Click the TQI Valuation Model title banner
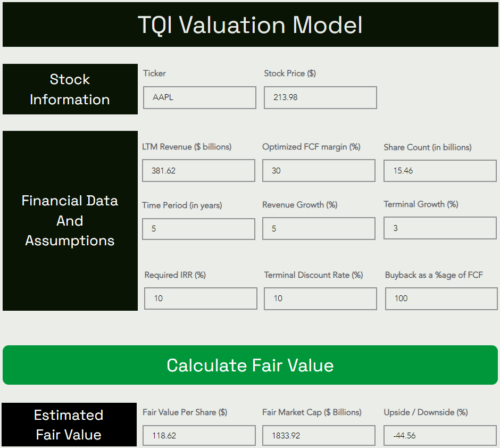 tap(251, 24)
